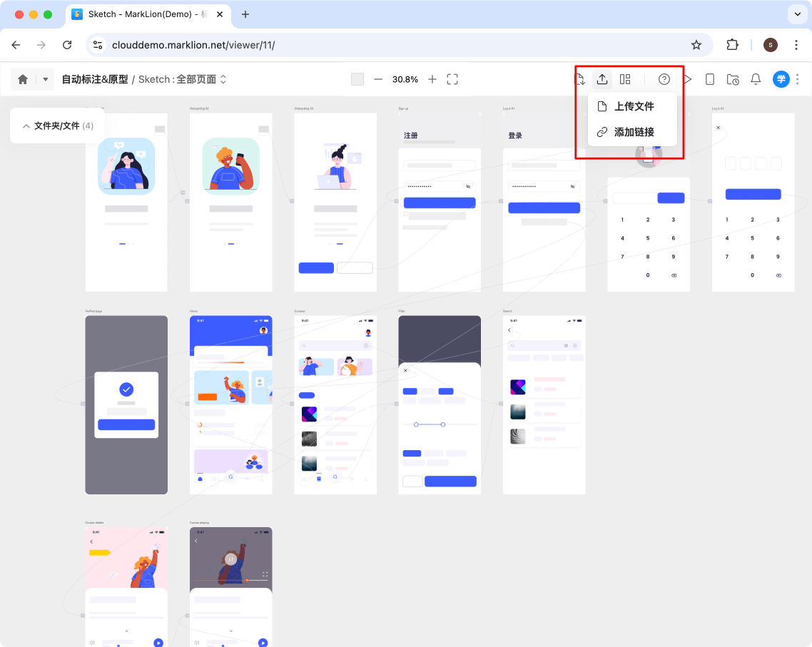The height and width of the screenshot is (647, 812).
Task: Click the zoom in plus button
Action: (432, 79)
